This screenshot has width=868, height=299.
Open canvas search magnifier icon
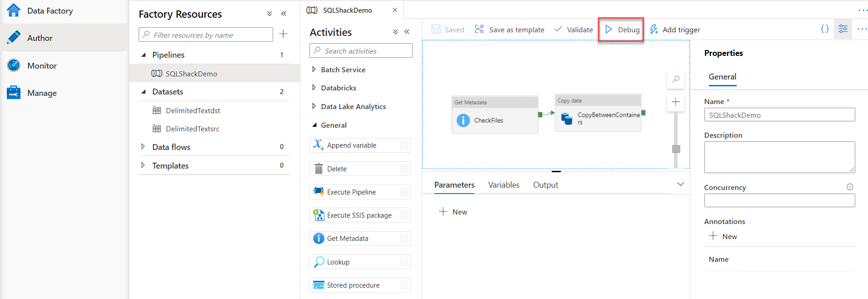[676, 80]
